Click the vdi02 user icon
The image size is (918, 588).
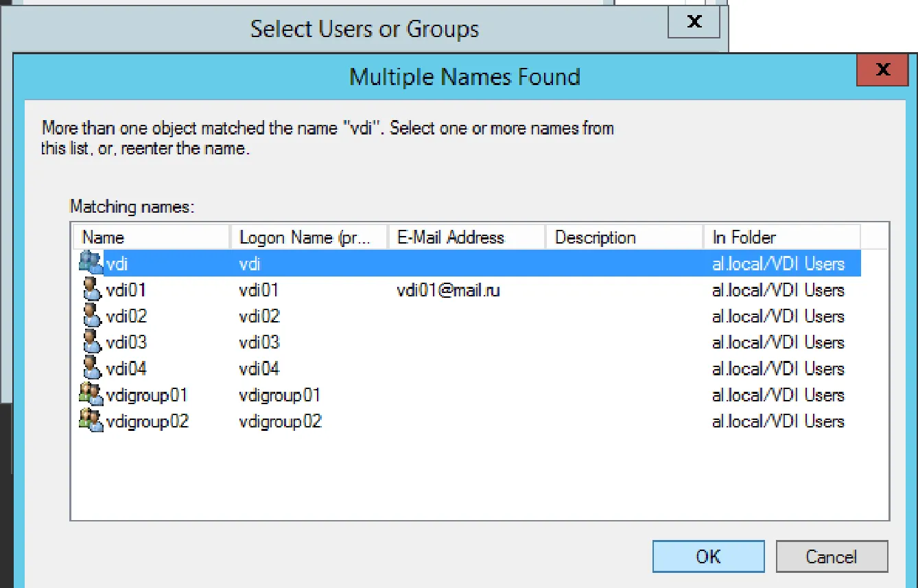(x=91, y=316)
